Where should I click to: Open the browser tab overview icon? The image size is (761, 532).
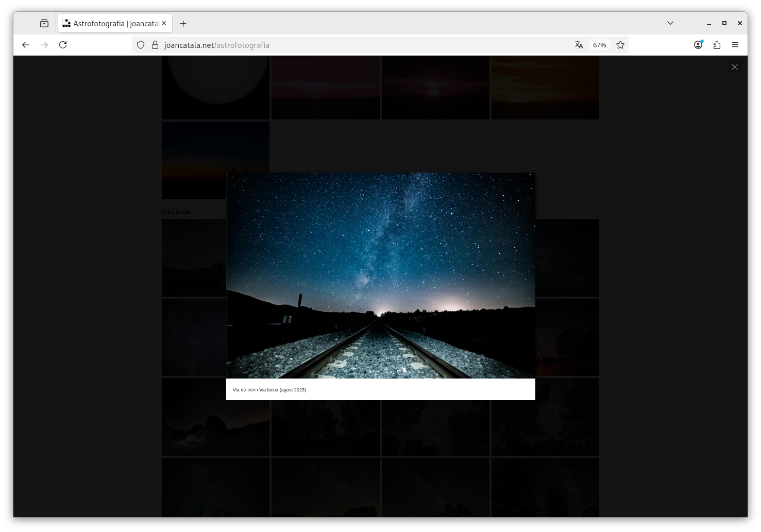coord(44,23)
